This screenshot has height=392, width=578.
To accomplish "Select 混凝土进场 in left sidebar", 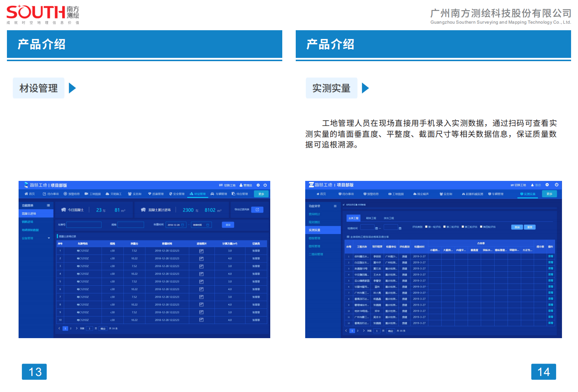I will [36, 214].
